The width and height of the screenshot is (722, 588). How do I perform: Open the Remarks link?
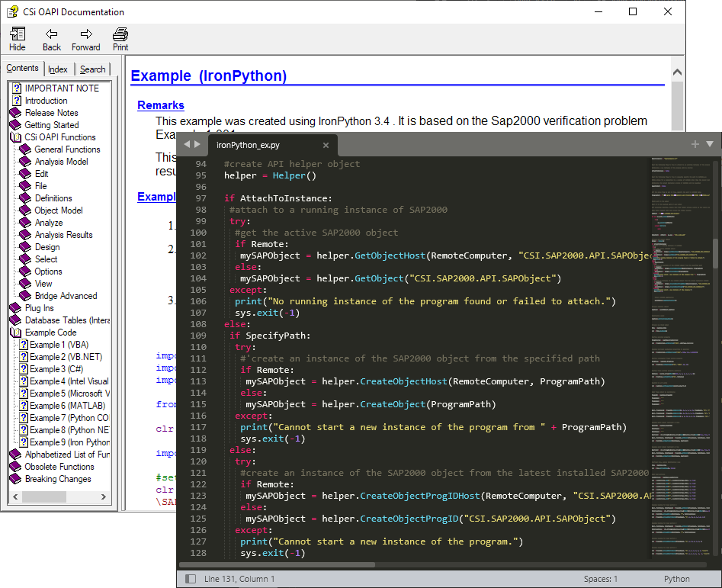160,105
